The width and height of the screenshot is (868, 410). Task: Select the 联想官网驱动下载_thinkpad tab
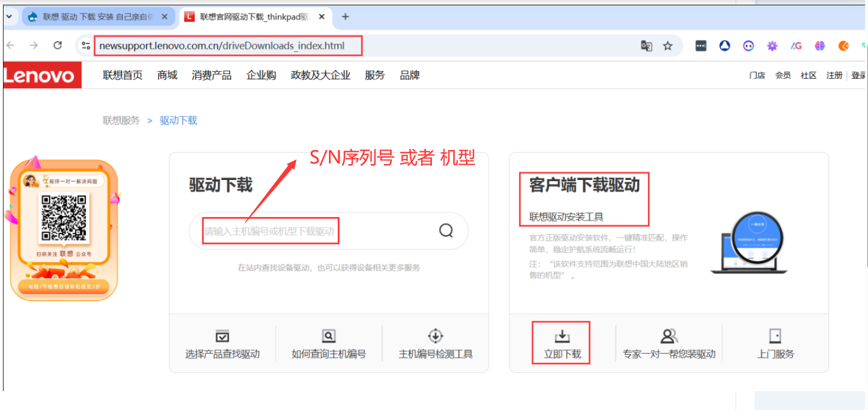click(x=255, y=16)
